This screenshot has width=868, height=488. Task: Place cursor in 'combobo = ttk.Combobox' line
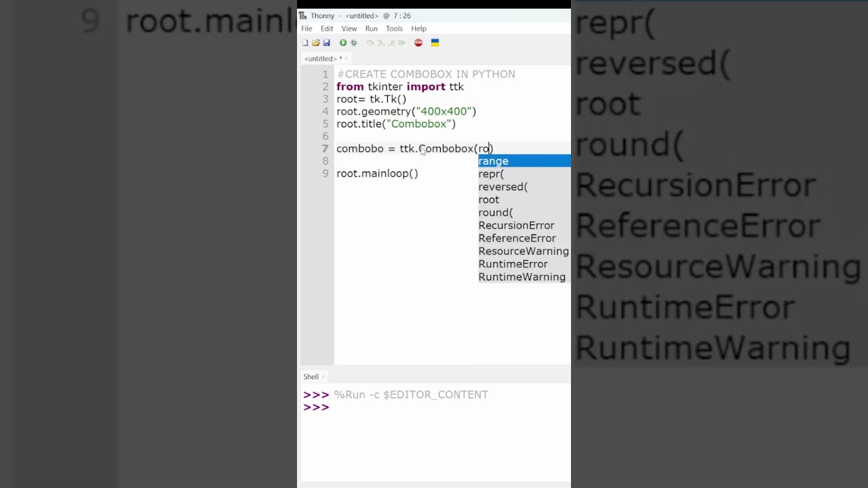(415, 149)
